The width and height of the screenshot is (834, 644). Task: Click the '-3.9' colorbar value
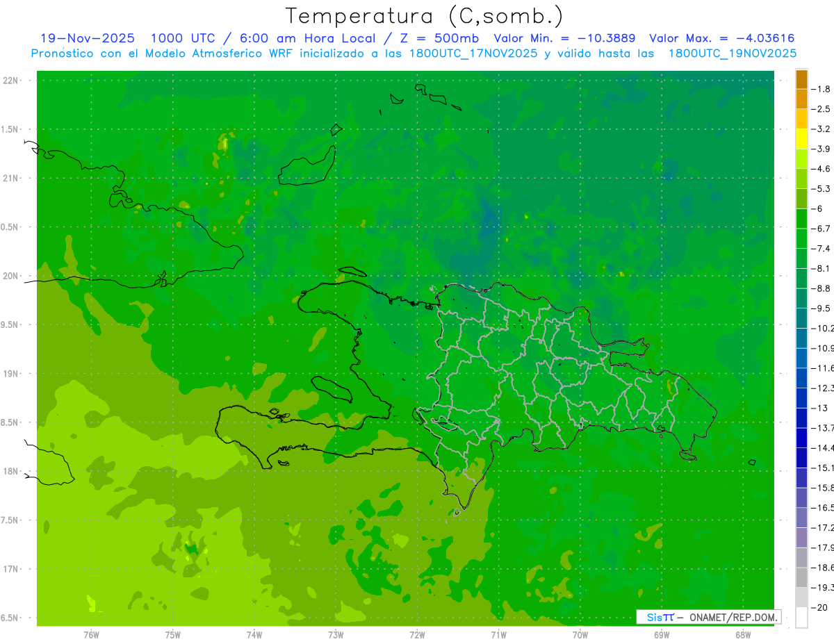[x=821, y=149]
